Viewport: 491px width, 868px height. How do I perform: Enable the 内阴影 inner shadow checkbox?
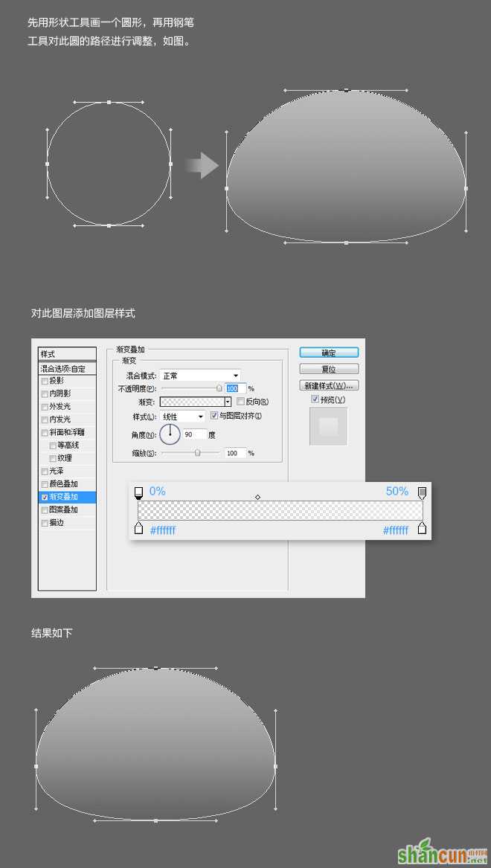[45, 393]
